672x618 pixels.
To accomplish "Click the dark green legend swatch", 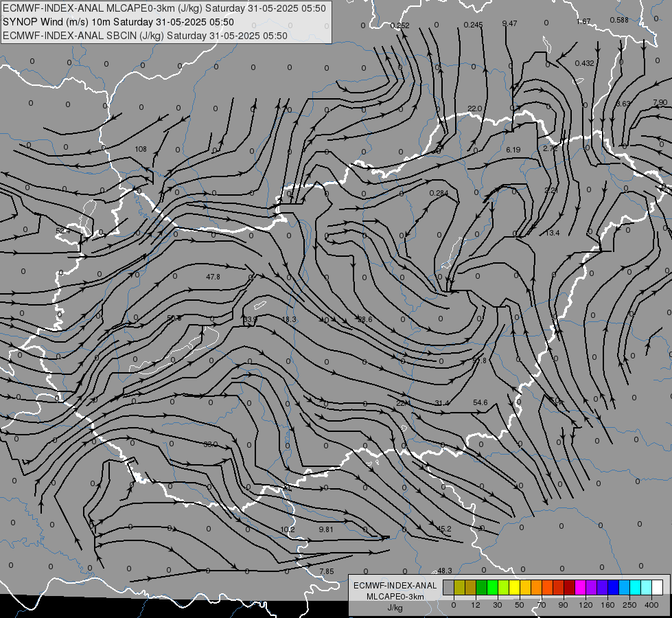I will click(482, 587).
